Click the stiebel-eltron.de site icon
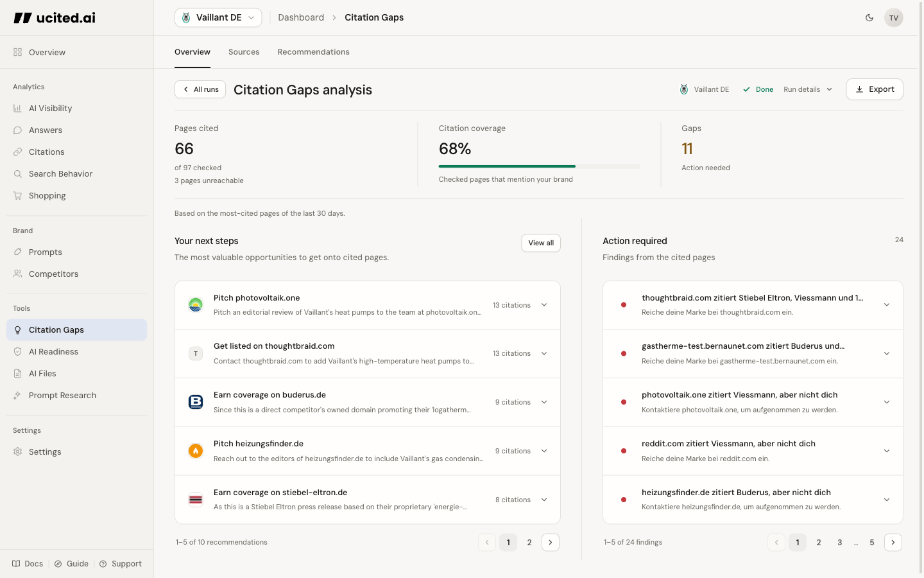Screen dimensions: 924x578 196,500
